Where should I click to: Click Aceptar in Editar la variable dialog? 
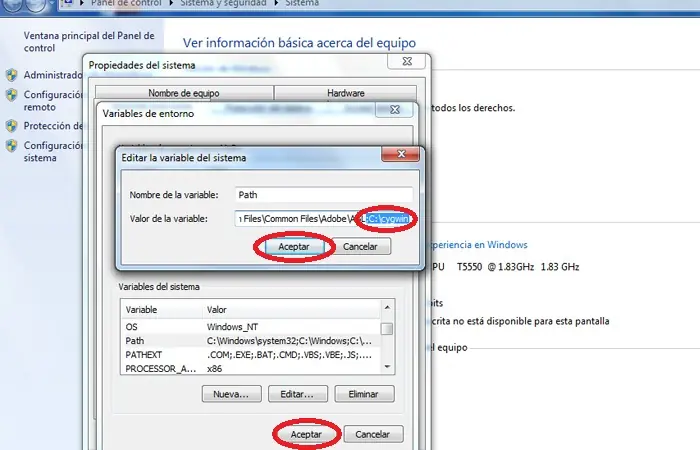294,246
